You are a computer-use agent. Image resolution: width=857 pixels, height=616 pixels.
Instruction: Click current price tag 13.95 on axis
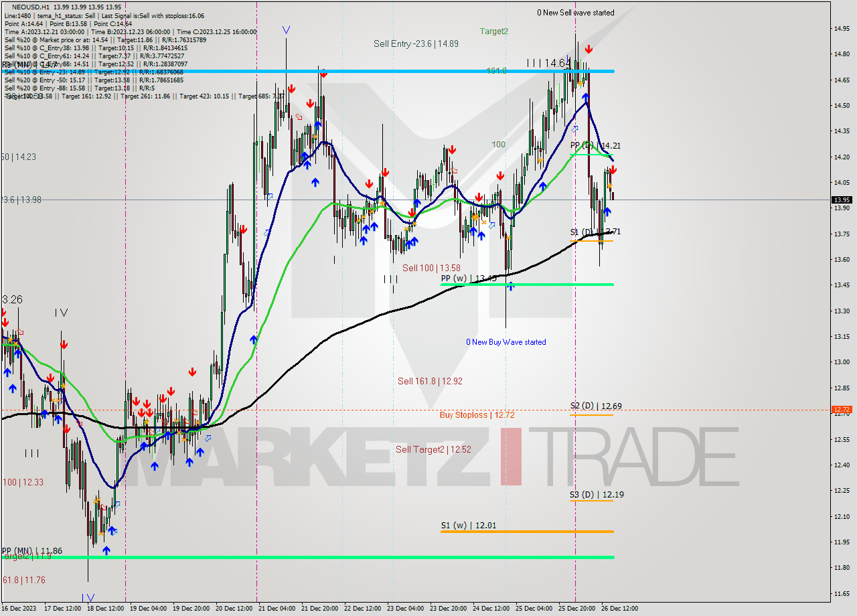pyautogui.click(x=842, y=200)
